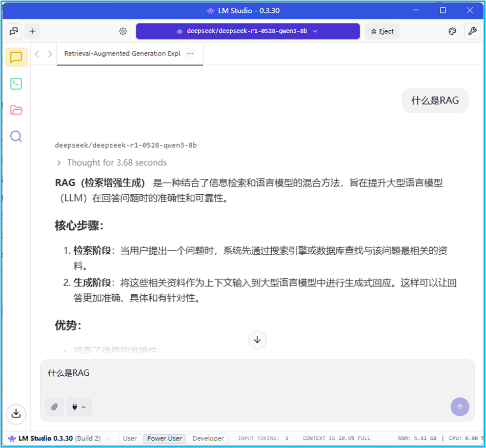Start a new chat with plus icon
The image size is (486, 448).
click(x=32, y=31)
